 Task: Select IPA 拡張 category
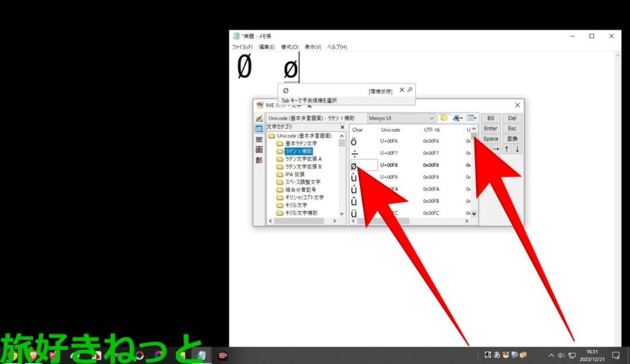[295, 175]
